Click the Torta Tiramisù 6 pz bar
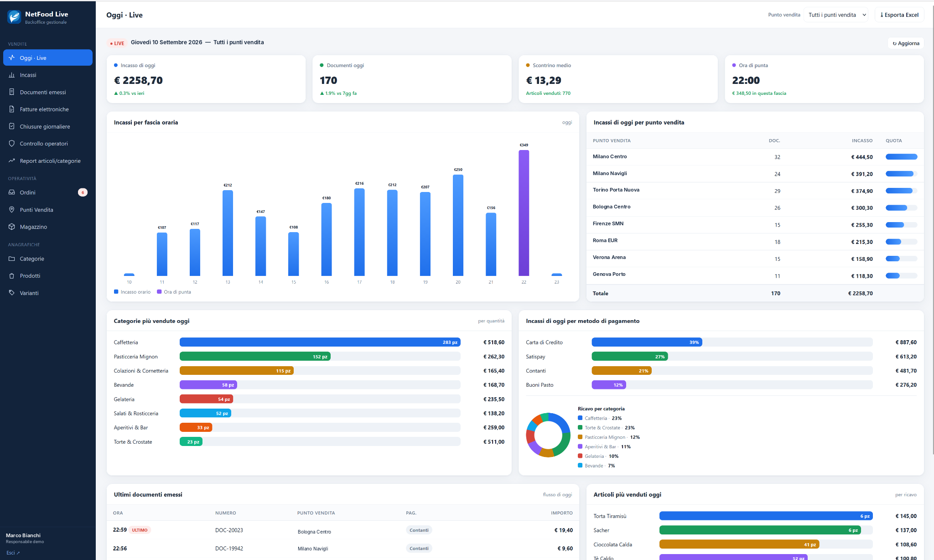The height and width of the screenshot is (560, 934). coord(766,516)
